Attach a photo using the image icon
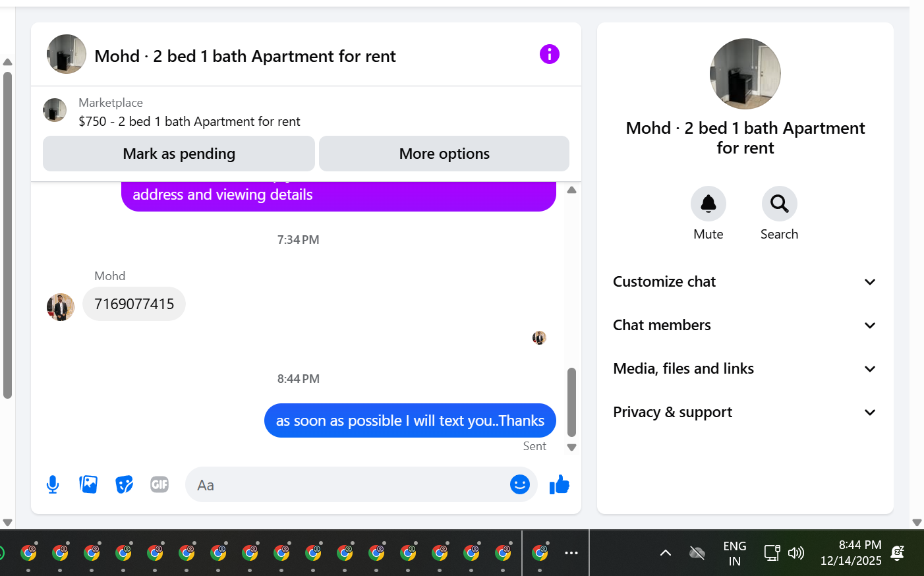 point(88,485)
